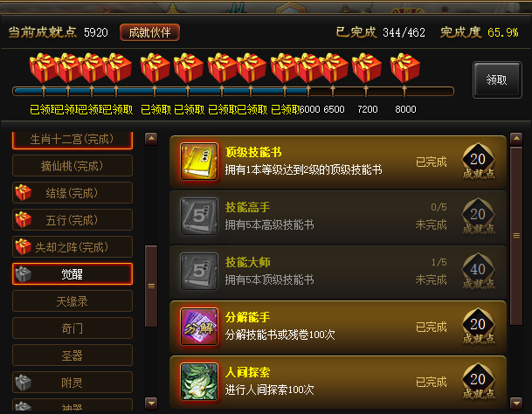This screenshot has height=414, width=532.
Task: Click the grey 技能高手 book icon
Action: click(x=199, y=216)
